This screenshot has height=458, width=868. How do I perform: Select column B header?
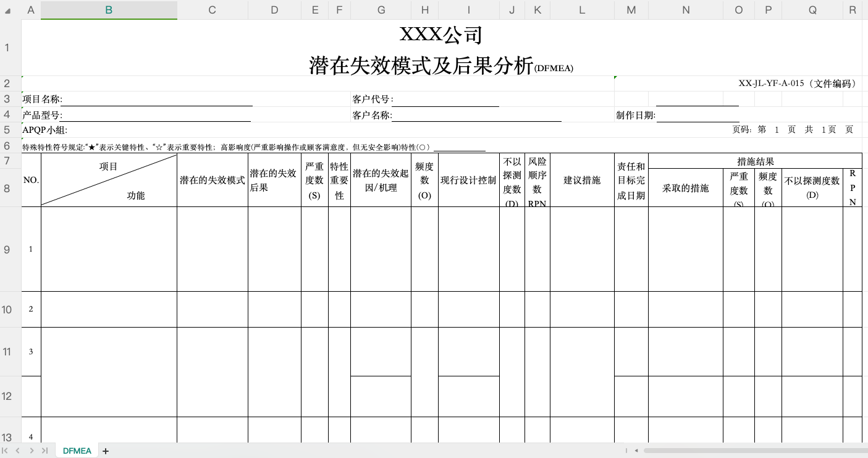(x=109, y=10)
